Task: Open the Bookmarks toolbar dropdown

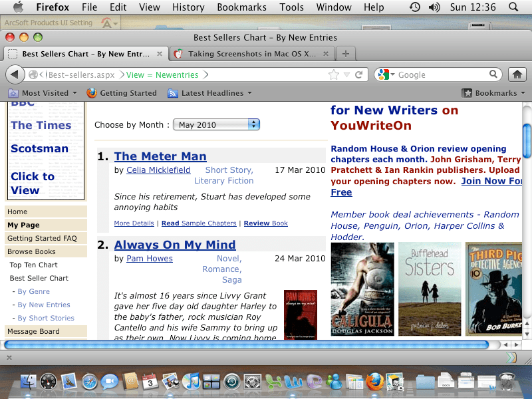Action: pos(493,93)
